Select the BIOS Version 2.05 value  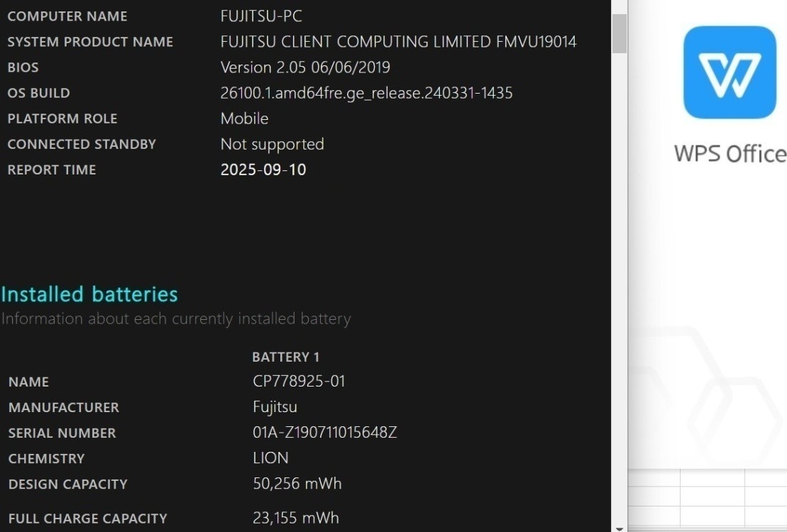point(305,67)
